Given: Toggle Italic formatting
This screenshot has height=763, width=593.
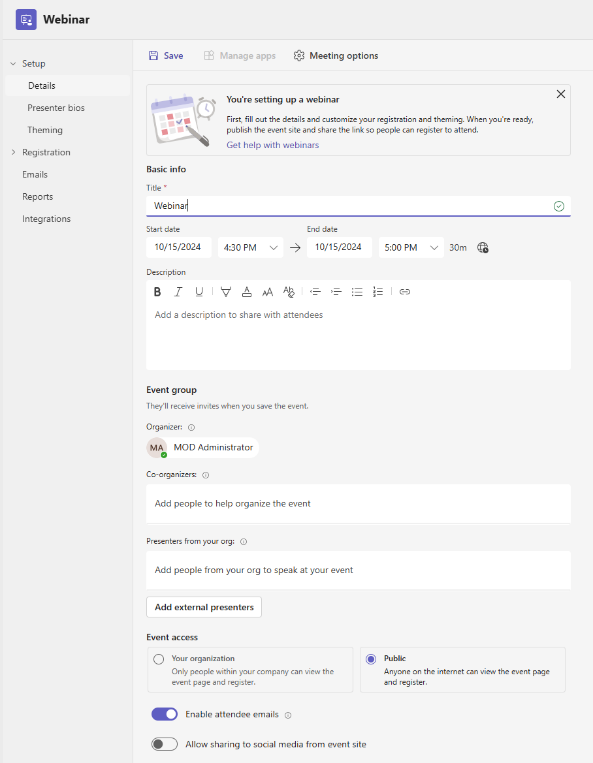Looking at the screenshot, I should (x=178, y=292).
